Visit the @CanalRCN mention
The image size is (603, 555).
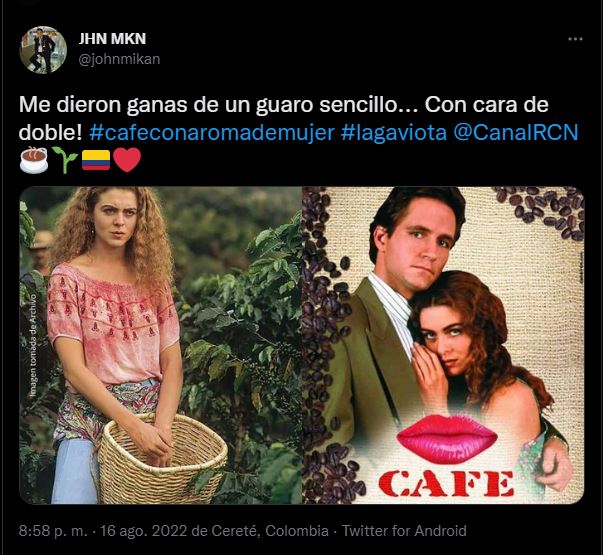coord(516,133)
